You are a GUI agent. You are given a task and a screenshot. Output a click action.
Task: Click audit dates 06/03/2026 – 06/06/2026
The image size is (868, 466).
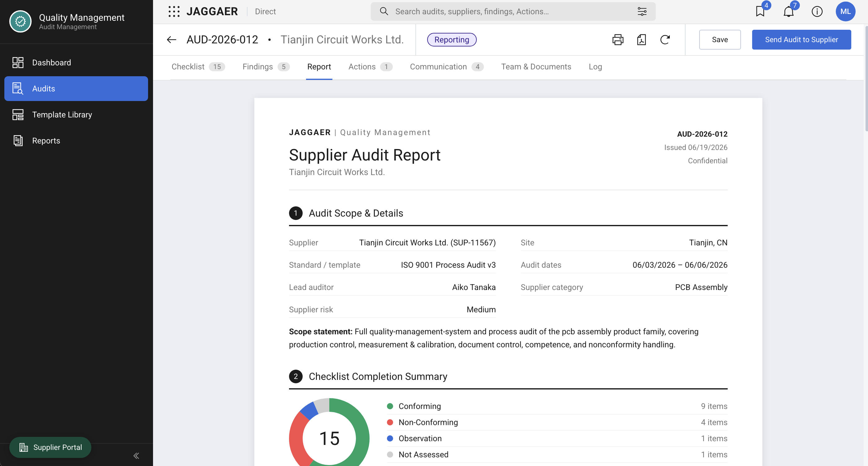pyautogui.click(x=680, y=265)
